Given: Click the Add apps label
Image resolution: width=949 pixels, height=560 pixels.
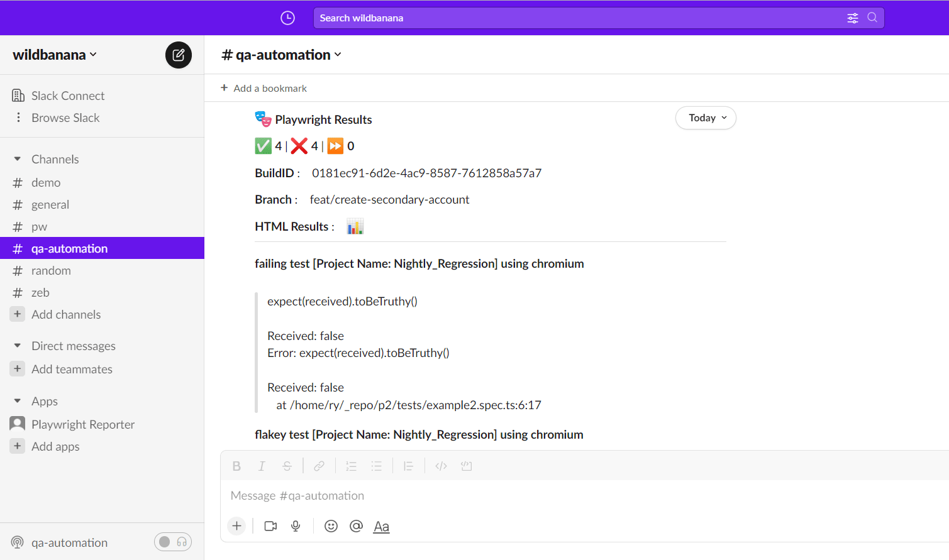Looking at the screenshot, I should point(55,446).
